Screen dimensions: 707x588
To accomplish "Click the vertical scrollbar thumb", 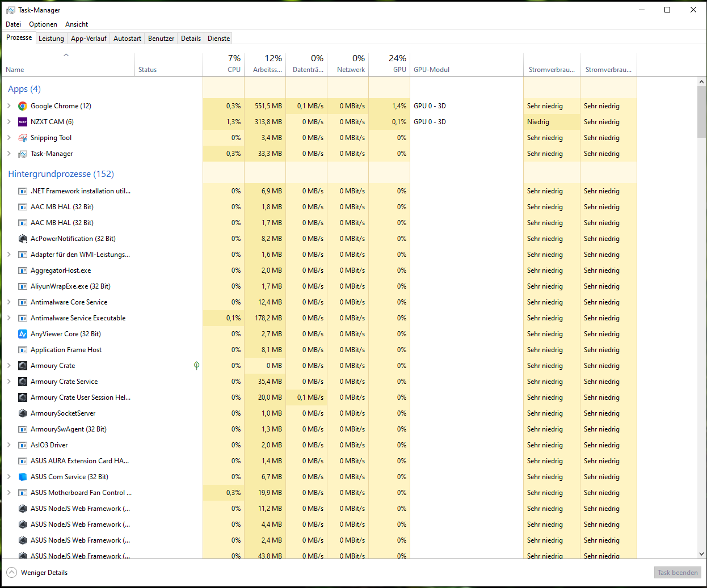I will point(702,112).
